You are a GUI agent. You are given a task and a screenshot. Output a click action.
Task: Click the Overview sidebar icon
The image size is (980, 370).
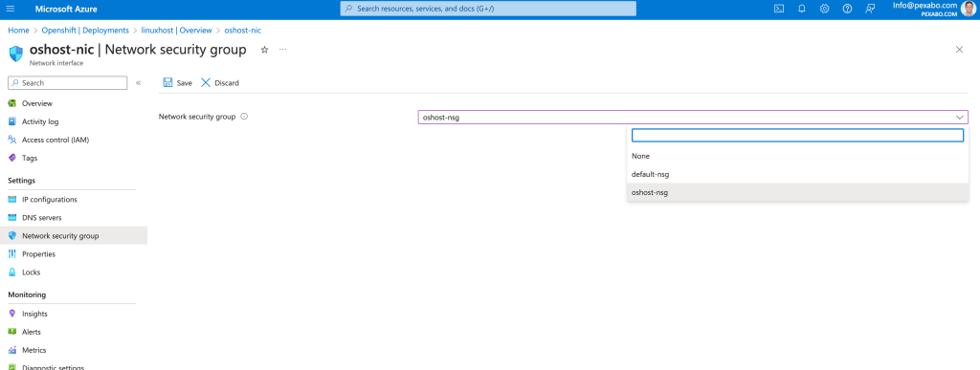coord(11,103)
